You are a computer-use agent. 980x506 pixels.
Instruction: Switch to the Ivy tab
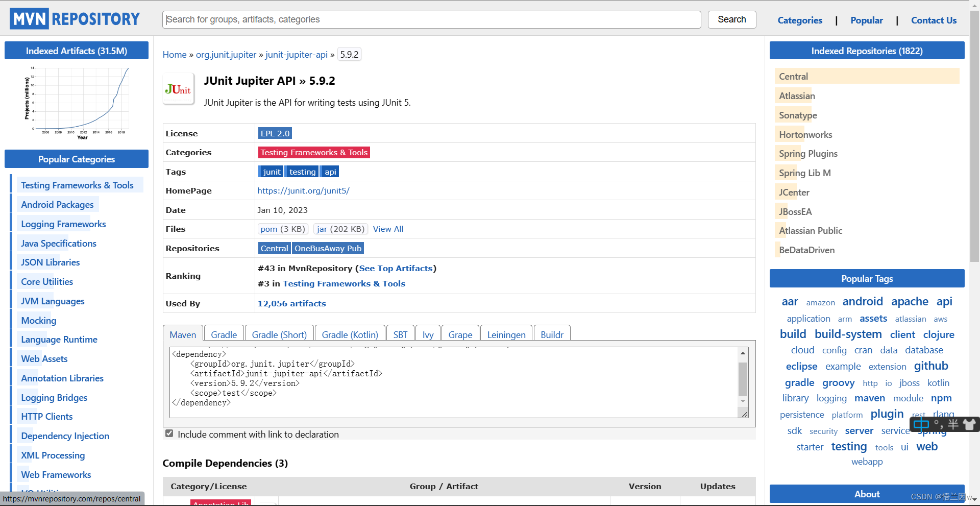[428, 334]
